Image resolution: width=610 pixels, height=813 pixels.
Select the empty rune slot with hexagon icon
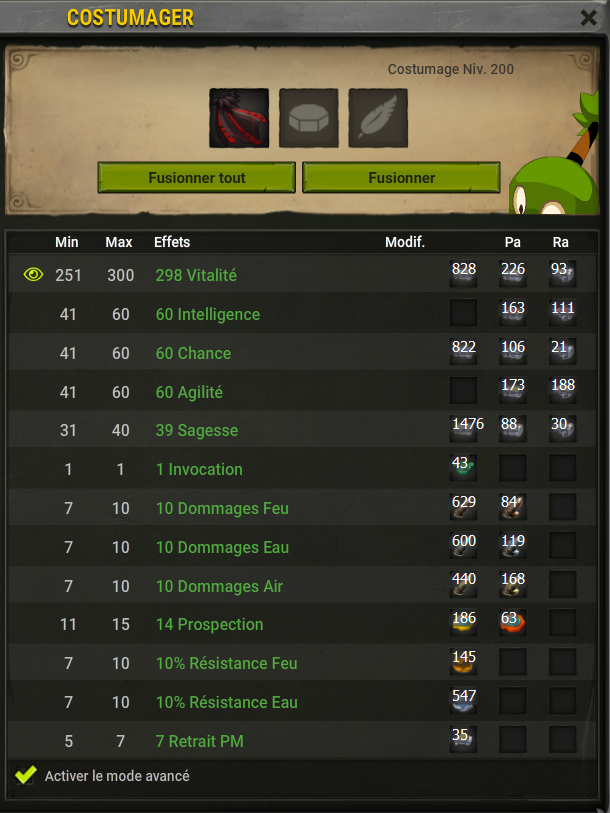pyautogui.click(x=309, y=118)
